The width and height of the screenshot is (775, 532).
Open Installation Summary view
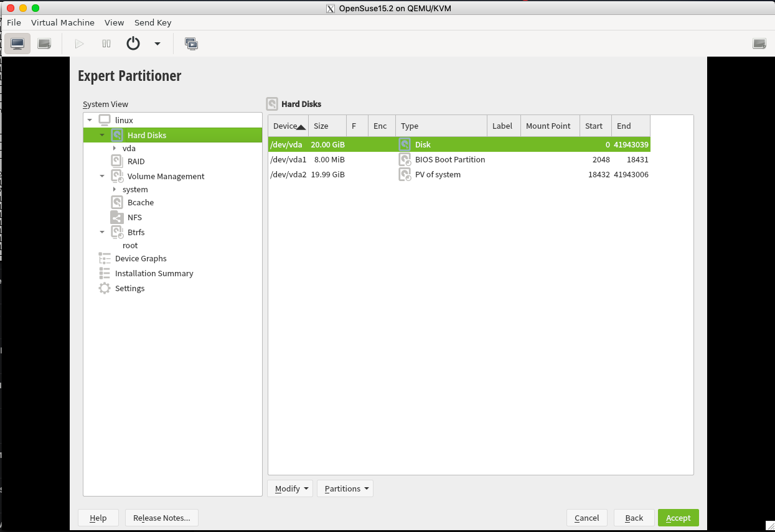154,273
